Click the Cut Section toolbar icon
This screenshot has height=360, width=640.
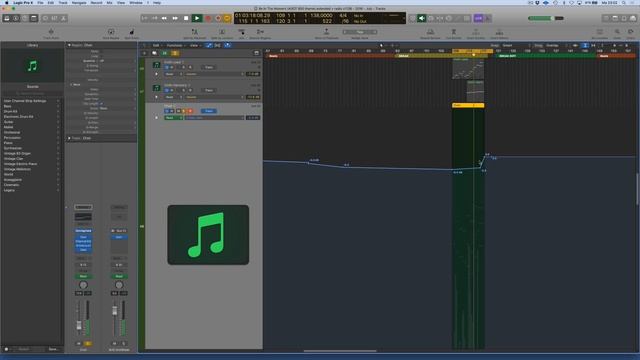coord(453,33)
